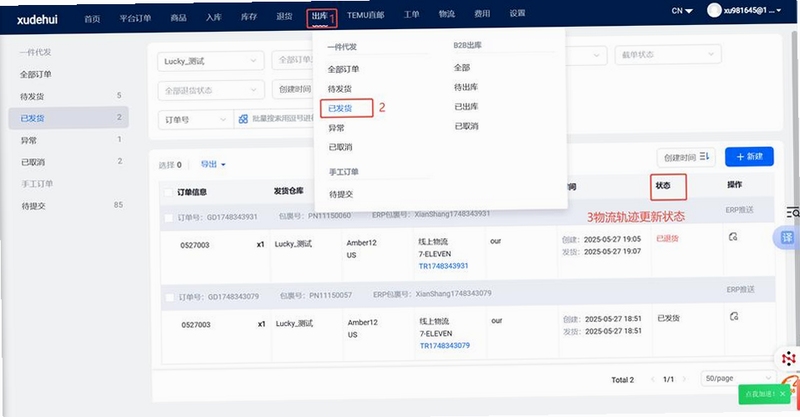Open the 全部退货状态 filter dropdown

tap(211, 90)
